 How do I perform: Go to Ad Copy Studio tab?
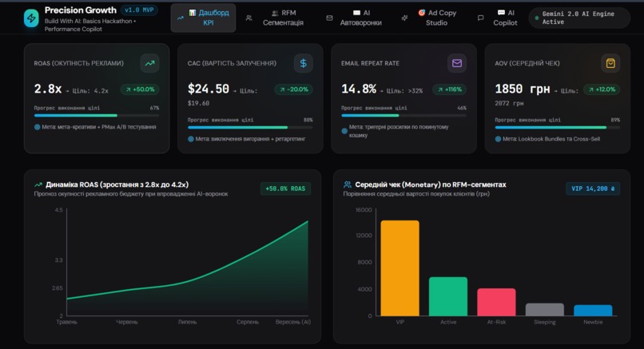tap(437, 18)
